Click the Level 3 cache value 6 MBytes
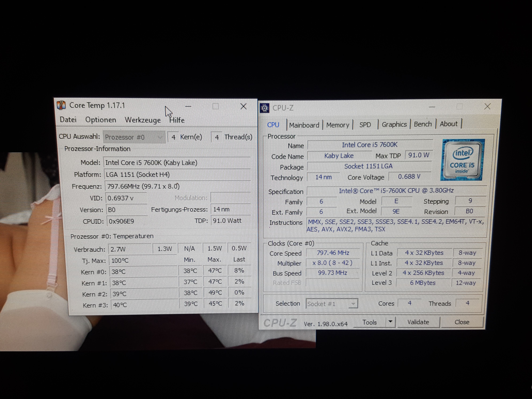 point(423,283)
